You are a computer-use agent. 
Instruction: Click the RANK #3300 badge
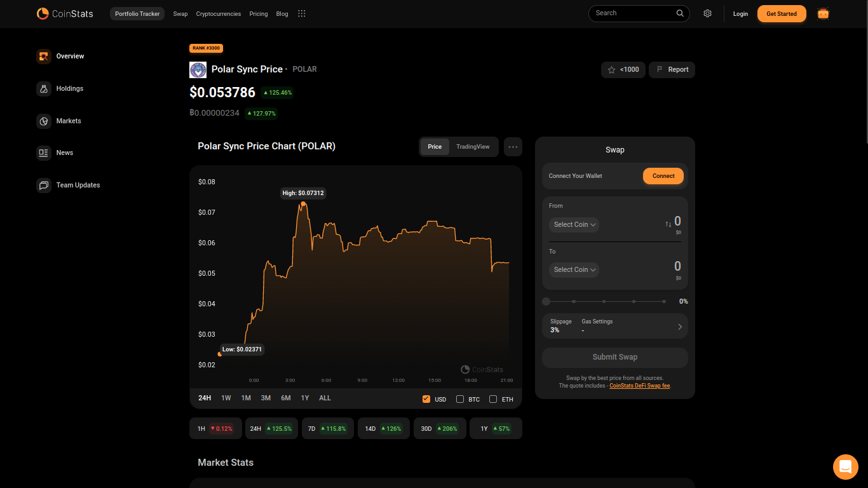coord(206,48)
